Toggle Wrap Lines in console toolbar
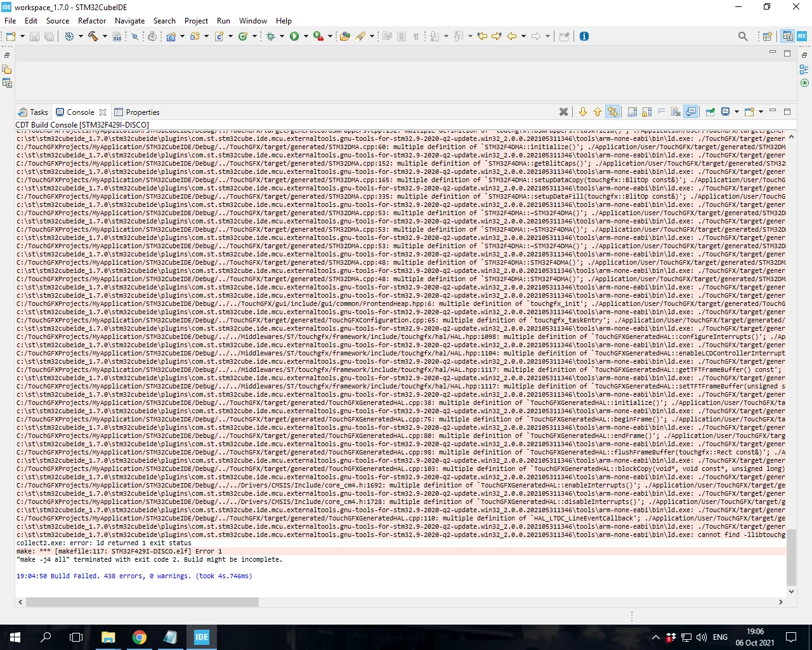812x650 pixels. click(662, 112)
